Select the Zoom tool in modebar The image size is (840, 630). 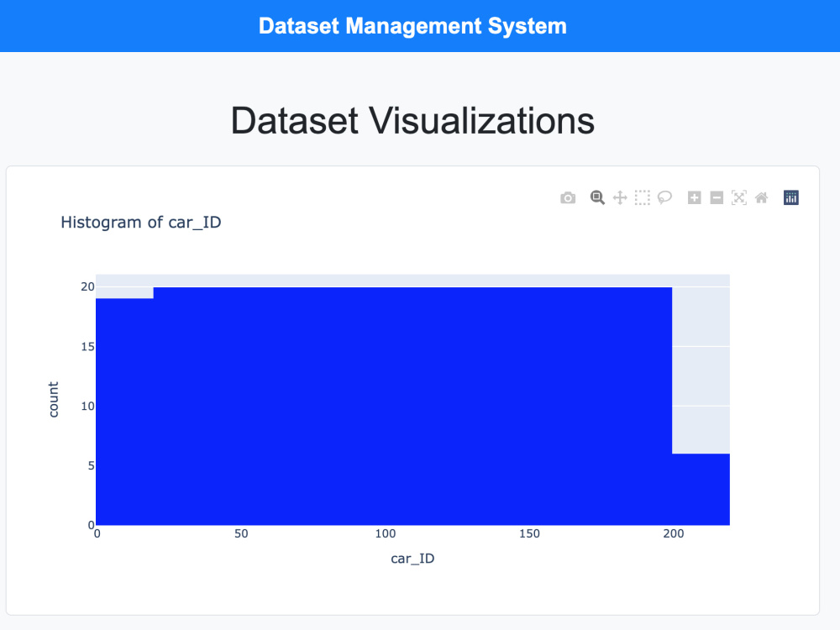tap(597, 197)
